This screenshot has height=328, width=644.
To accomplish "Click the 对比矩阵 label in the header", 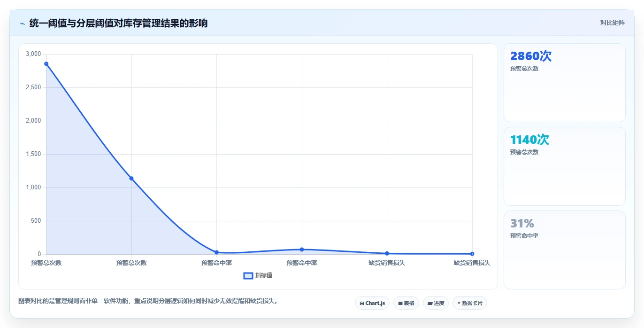I will click(612, 23).
